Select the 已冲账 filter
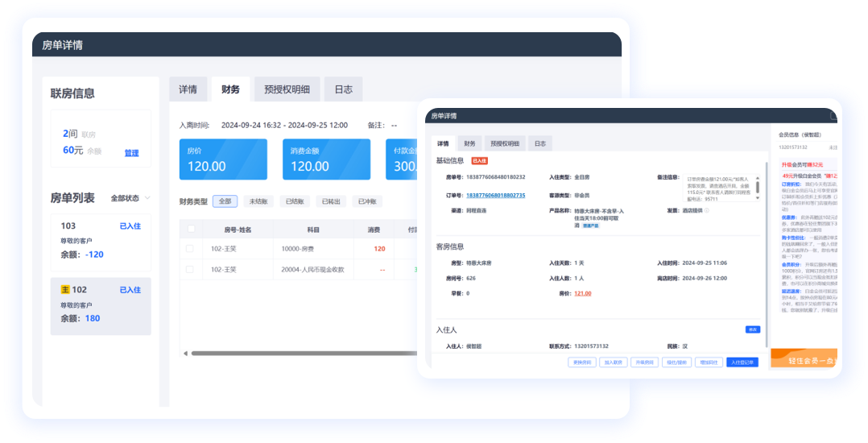Image resolution: width=868 pixels, height=443 pixels. coord(370,201)
